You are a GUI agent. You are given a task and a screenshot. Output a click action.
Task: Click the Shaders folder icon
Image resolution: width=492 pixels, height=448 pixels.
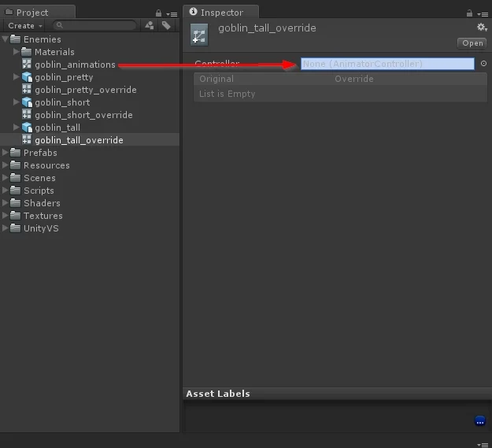(15, 202)
